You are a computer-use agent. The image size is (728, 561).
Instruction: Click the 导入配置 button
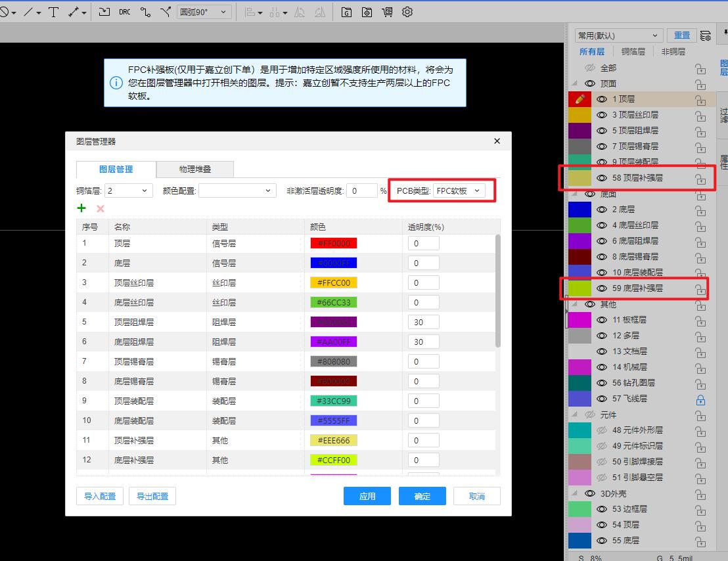(x=100, y=496)
